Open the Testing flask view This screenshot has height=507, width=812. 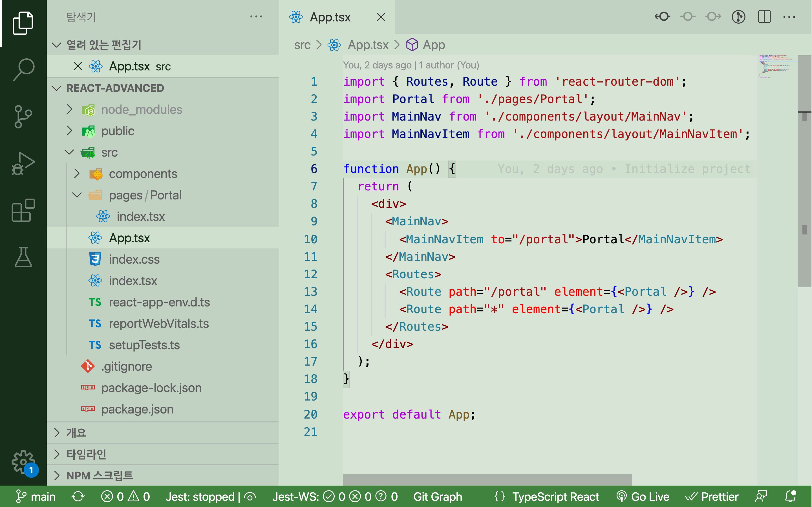click(x=23, y=257)
